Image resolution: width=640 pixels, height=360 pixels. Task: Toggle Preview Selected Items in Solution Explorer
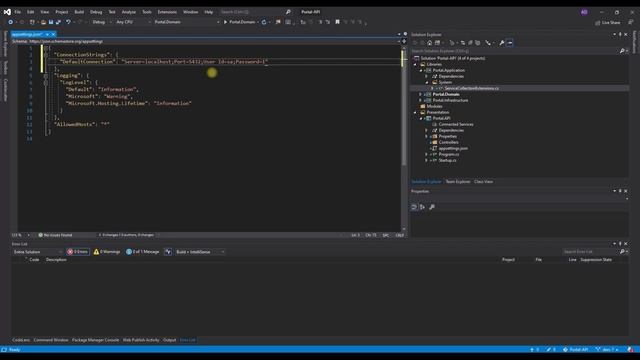(x=510, y=43)
